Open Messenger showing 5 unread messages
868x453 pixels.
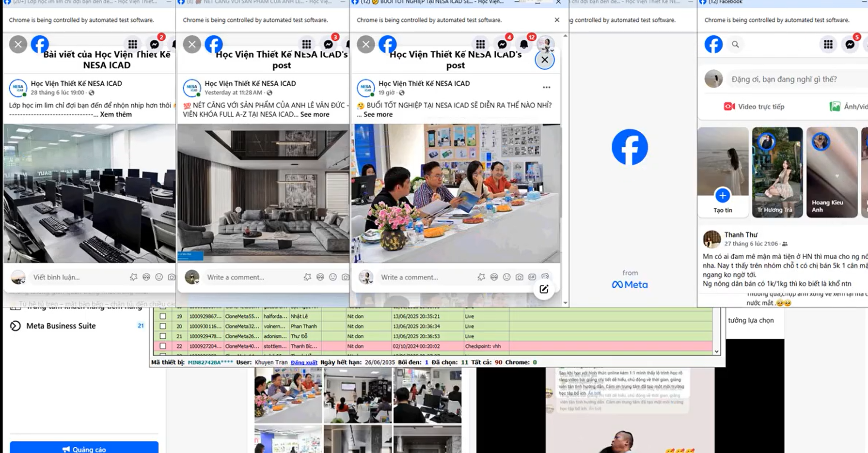point(850,45)
